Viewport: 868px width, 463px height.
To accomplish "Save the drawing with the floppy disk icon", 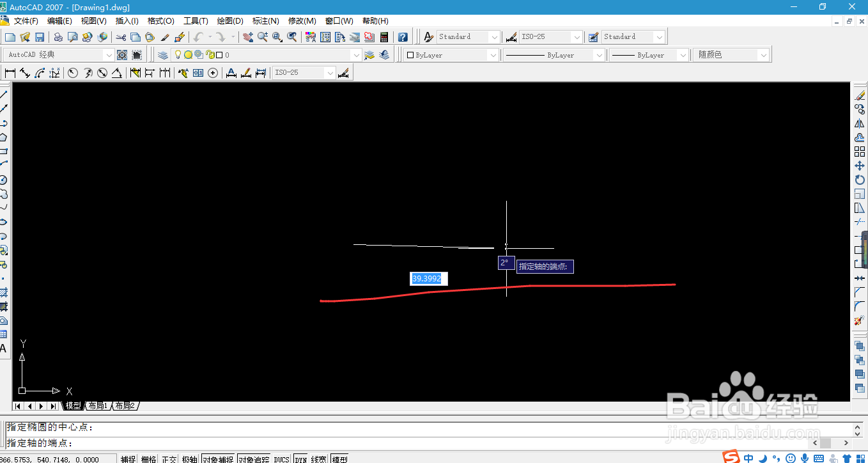I will (x=40, y=37).
